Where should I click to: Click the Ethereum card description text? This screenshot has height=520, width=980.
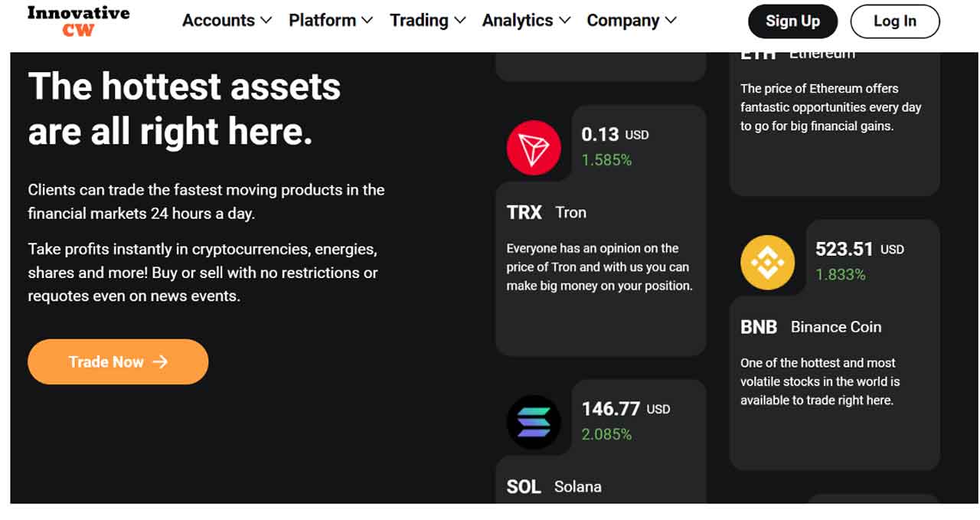pyautogui.click(x=830, y=107)
